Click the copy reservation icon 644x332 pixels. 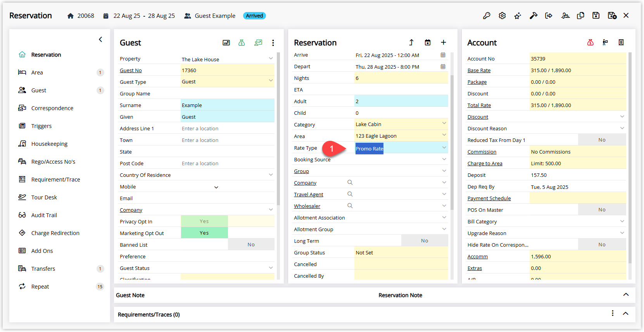click(x=580, y=16)
